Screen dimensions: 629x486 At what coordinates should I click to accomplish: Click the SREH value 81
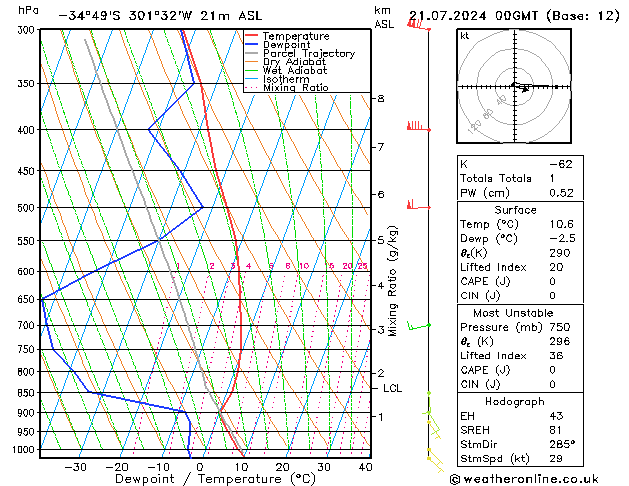tap(555, 430)
